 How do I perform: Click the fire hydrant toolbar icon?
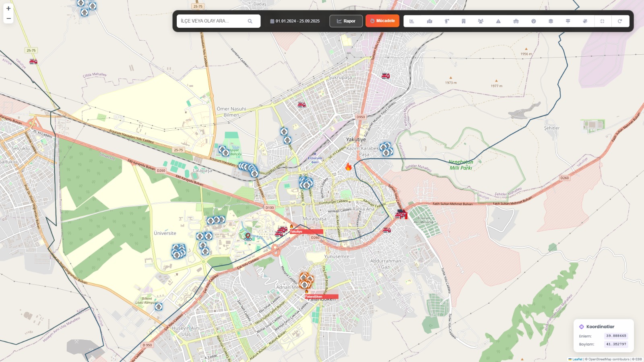point(447,21)
